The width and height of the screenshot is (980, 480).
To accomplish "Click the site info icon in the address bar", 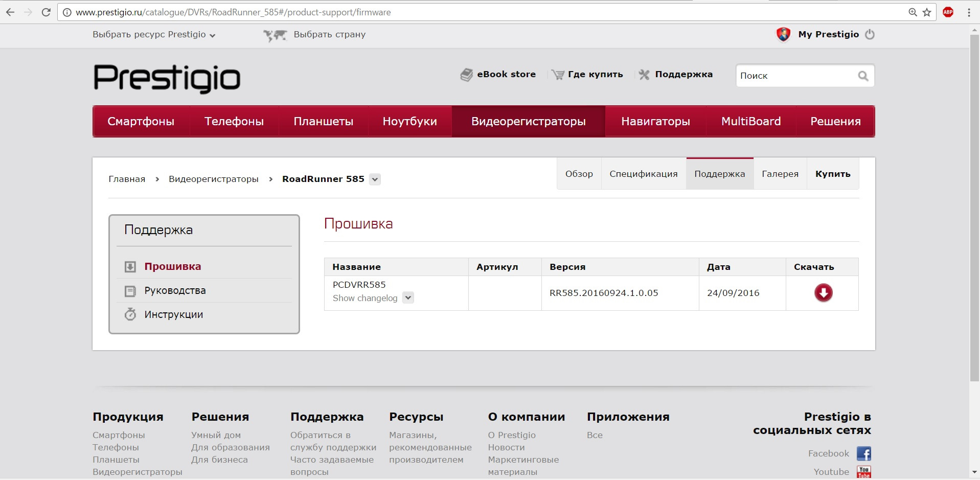I will (67, 12).
